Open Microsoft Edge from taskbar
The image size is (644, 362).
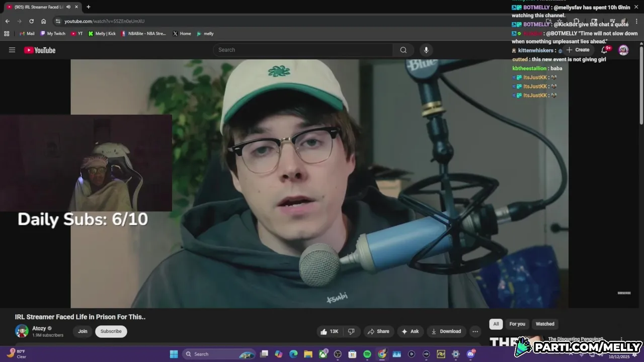(x=293, y=354)
